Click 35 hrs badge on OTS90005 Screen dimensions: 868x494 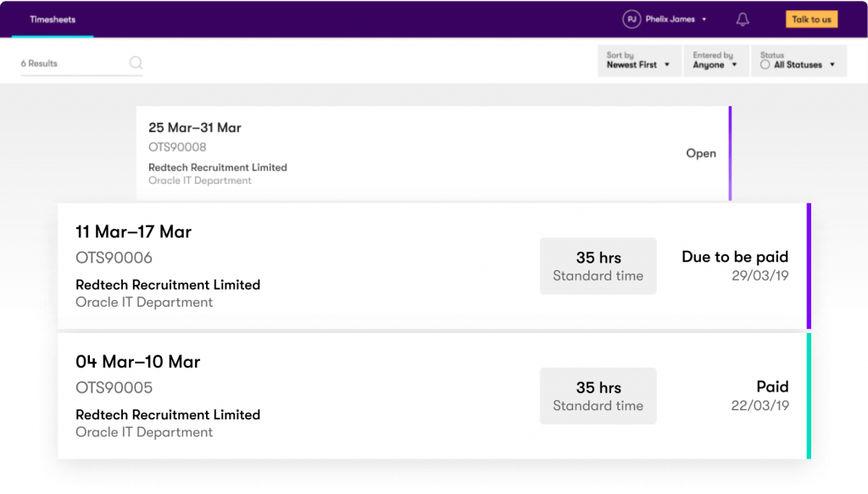coord(598,396)
